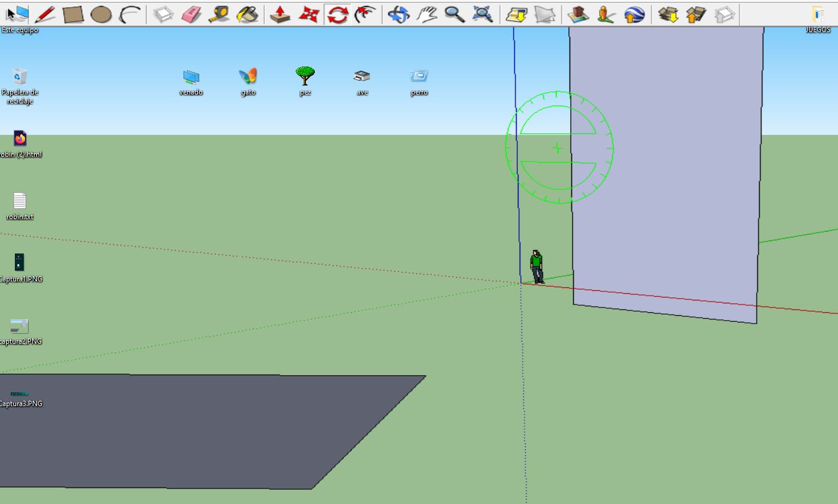Click Preview Model in Google Earth

[x=634, y=14]
